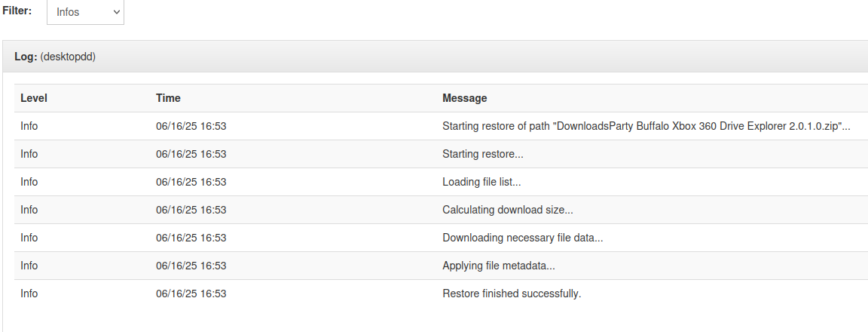868x332 pixels.
Task: Sort by the Time column header
Action: 168,98
